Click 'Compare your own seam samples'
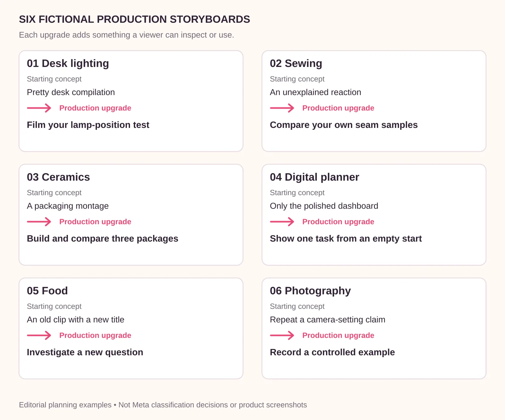This screenshot has height=420, width=505. click(344, 125)
